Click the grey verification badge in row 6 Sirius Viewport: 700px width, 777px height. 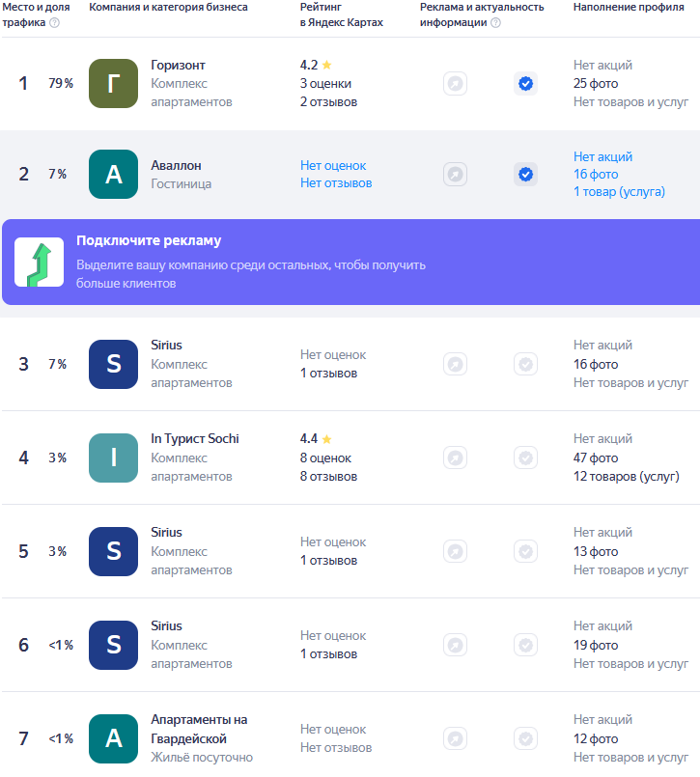tap(525, 645)
